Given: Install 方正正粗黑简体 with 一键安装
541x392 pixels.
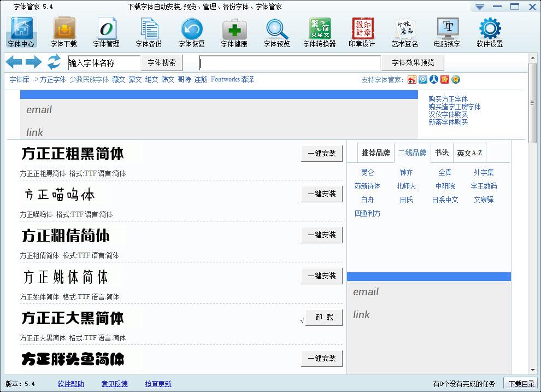Looking at the screenshot, I should [322, 154].
